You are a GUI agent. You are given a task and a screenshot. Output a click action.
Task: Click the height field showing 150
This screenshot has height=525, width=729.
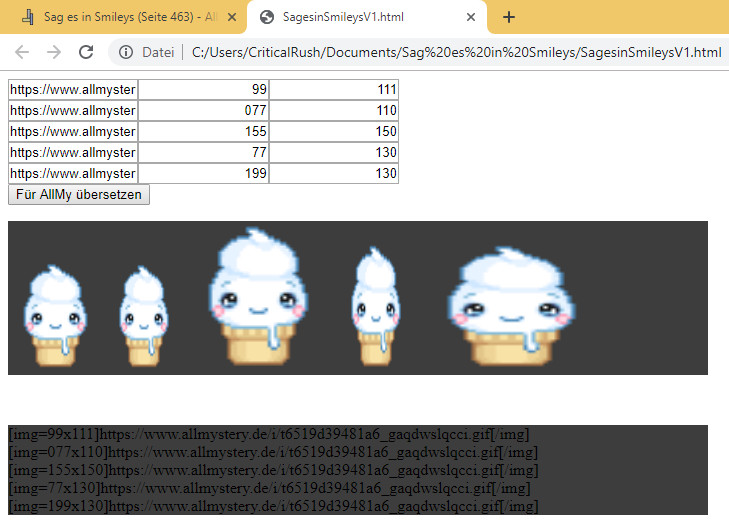click(x=334, y=131)
